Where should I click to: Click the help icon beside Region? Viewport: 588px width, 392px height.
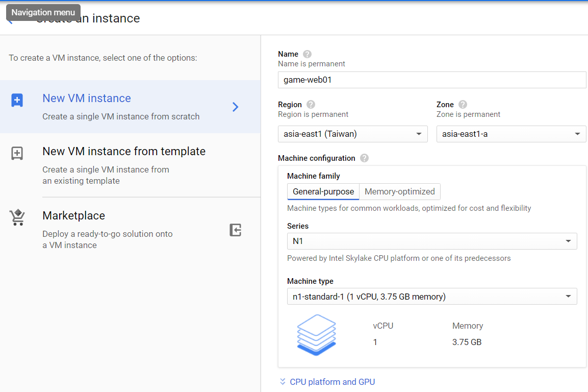tap(311, 105)
